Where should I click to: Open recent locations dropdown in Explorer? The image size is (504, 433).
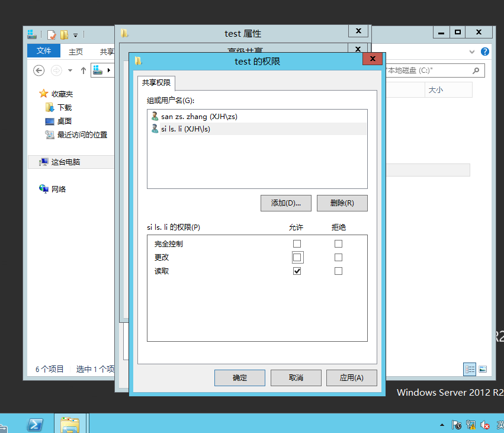pos(70,70)
